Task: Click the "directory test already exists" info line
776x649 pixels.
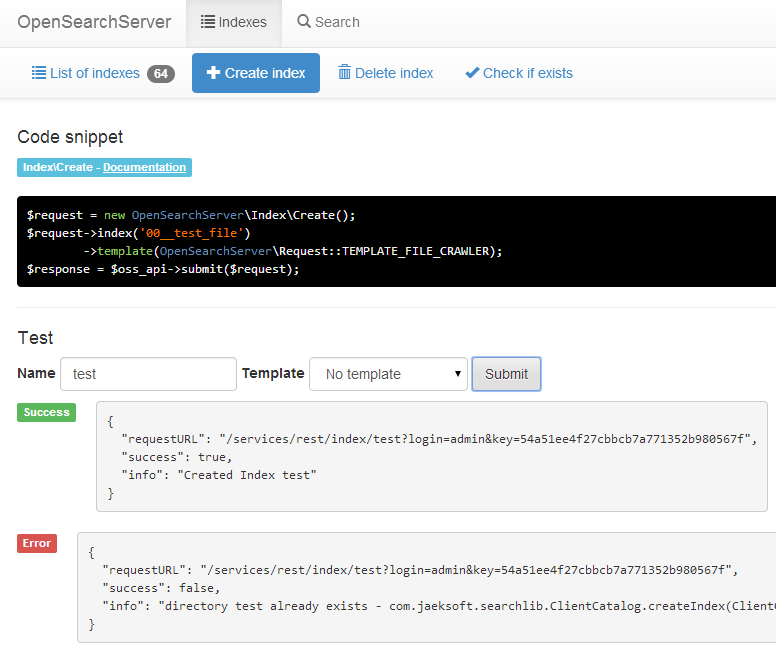Action: point(438,606)
